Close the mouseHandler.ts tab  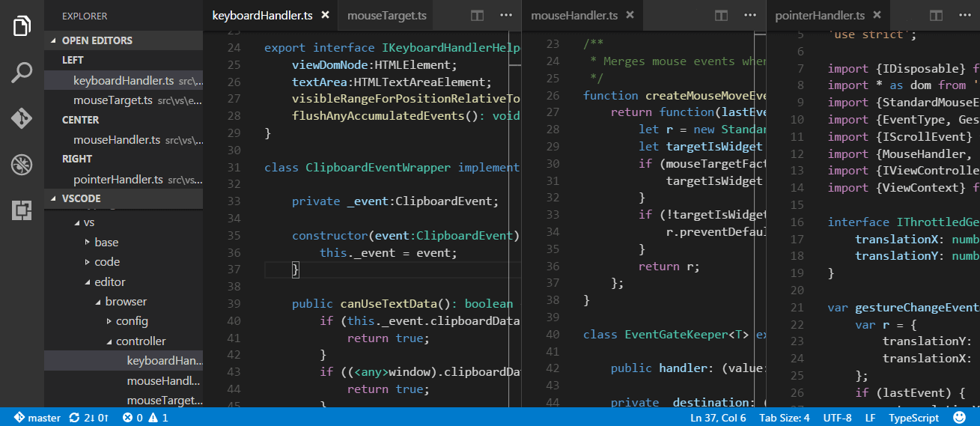coord(630,15)
